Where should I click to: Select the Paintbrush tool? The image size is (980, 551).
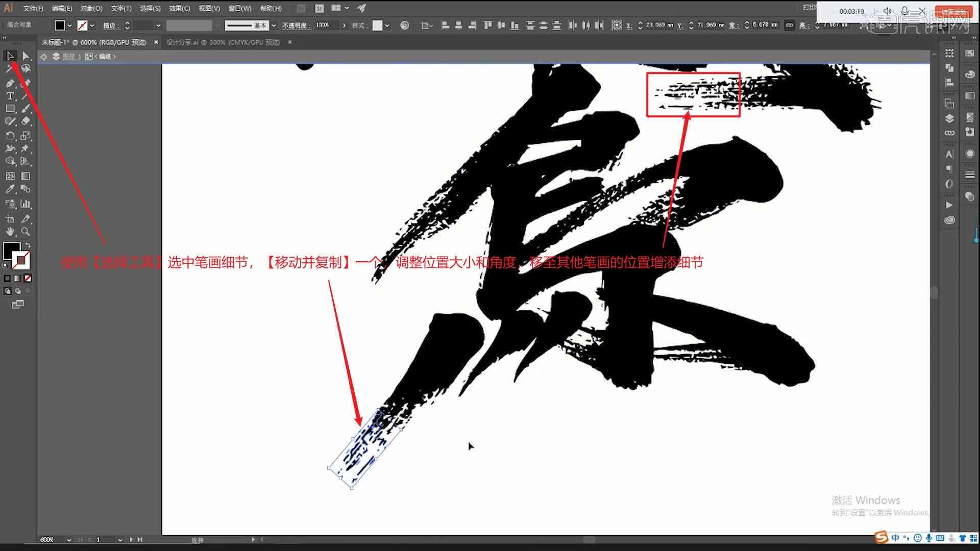pyautogui.click(x=26, y=109)
